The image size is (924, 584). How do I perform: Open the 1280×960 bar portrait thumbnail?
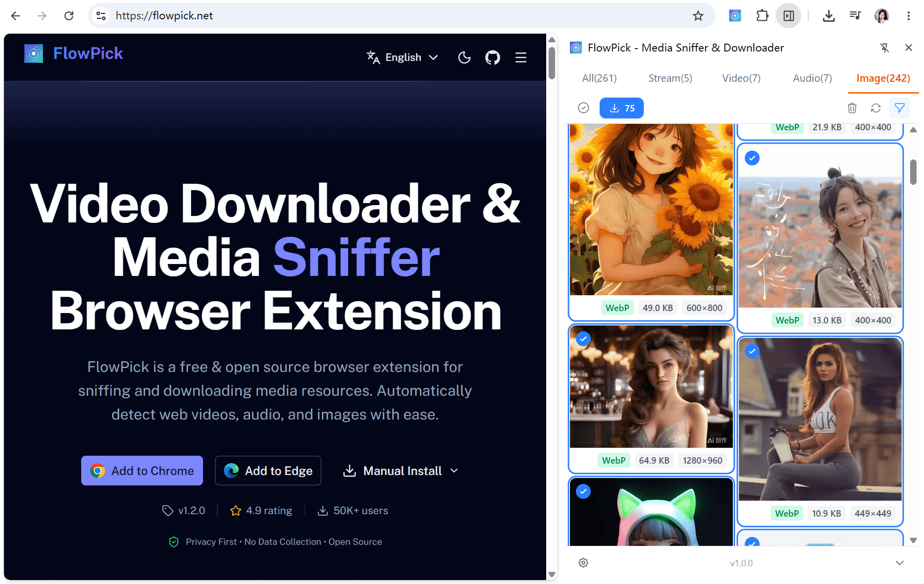(651, 387)
